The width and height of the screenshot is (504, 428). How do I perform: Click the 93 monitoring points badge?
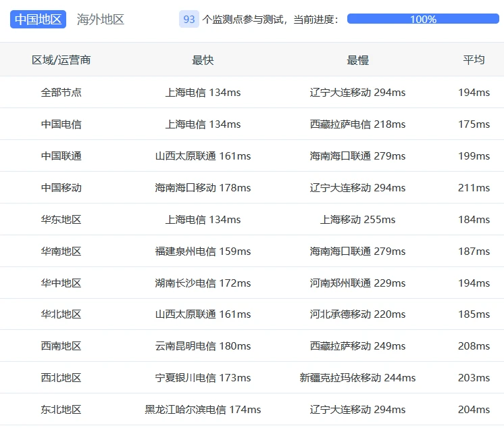(x=189, y=19)
